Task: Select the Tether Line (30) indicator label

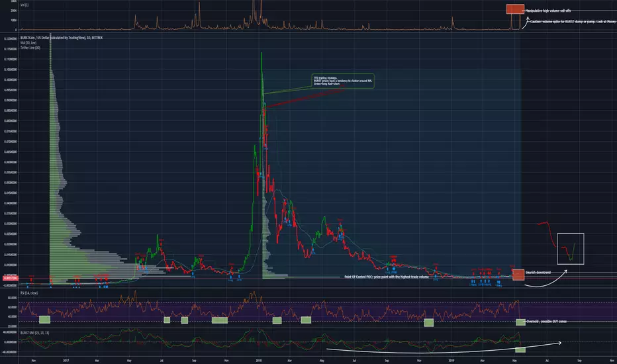Action: point(30,48)
